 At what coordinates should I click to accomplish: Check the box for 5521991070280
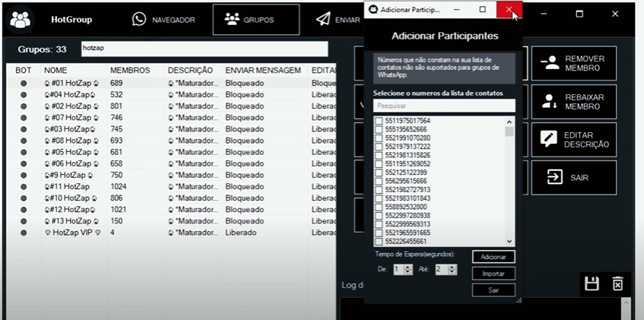tap(378, 138)
